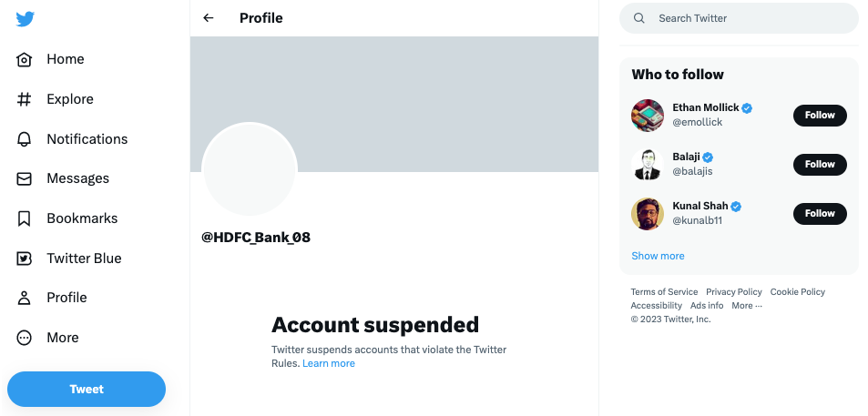
Task: Follow Kunal Shah
Action: [820, 214]
